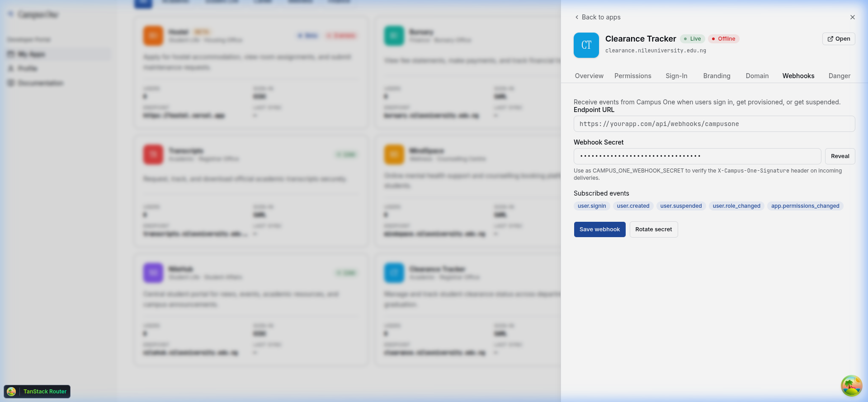Toggle the user.signin event chip

(x=592, y=206)
